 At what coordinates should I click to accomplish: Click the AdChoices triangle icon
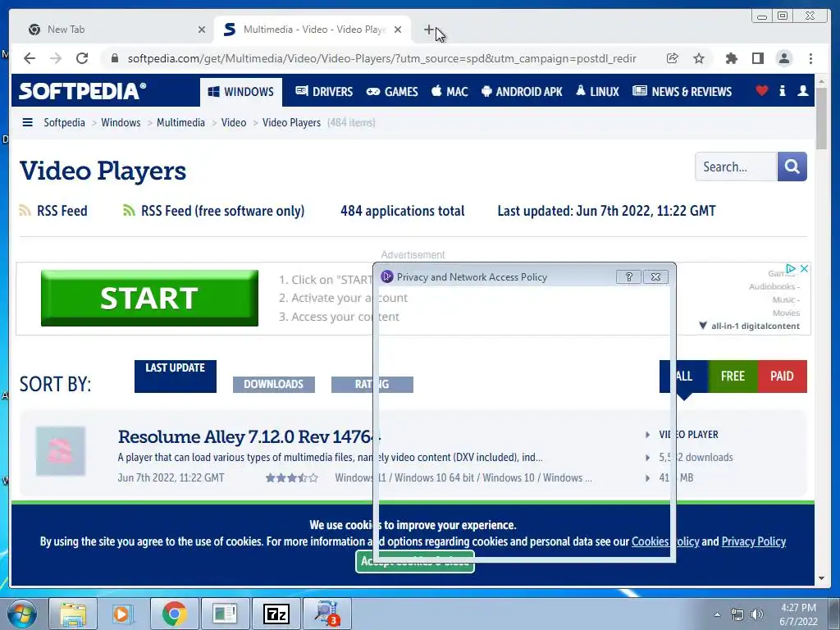[x=791, y=268]
